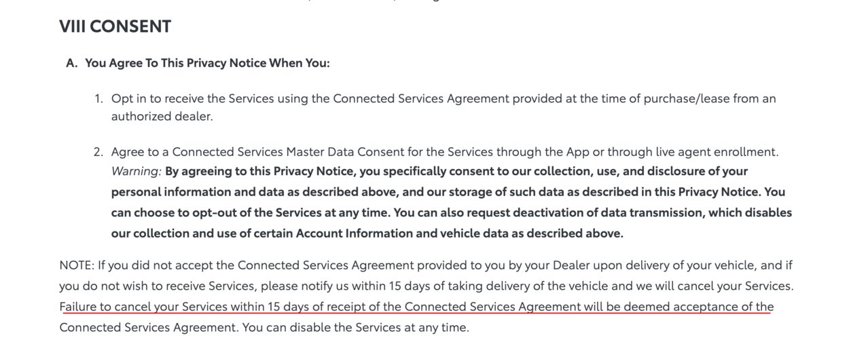Image resolution: width=868 pixels, height=340 pixels.
Task: Click the list marker 'A.' before the subheading
Action: pyautogui.click(x=72, y=63)
